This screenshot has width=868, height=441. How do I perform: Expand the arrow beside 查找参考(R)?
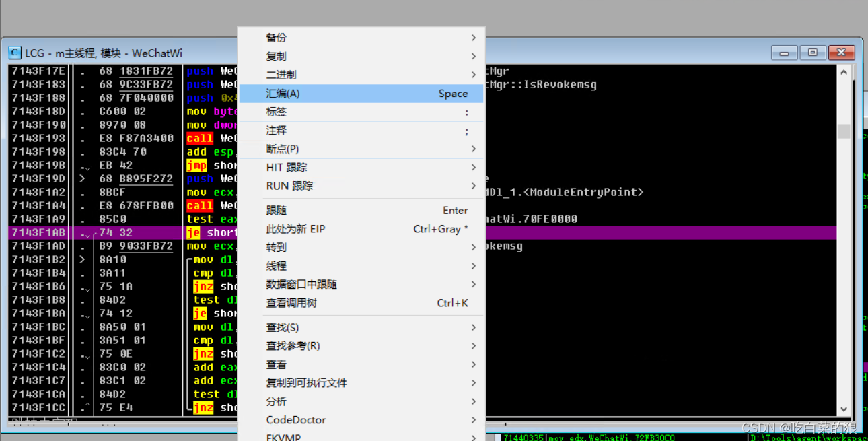pyautogui.click(x=474, y=346)
